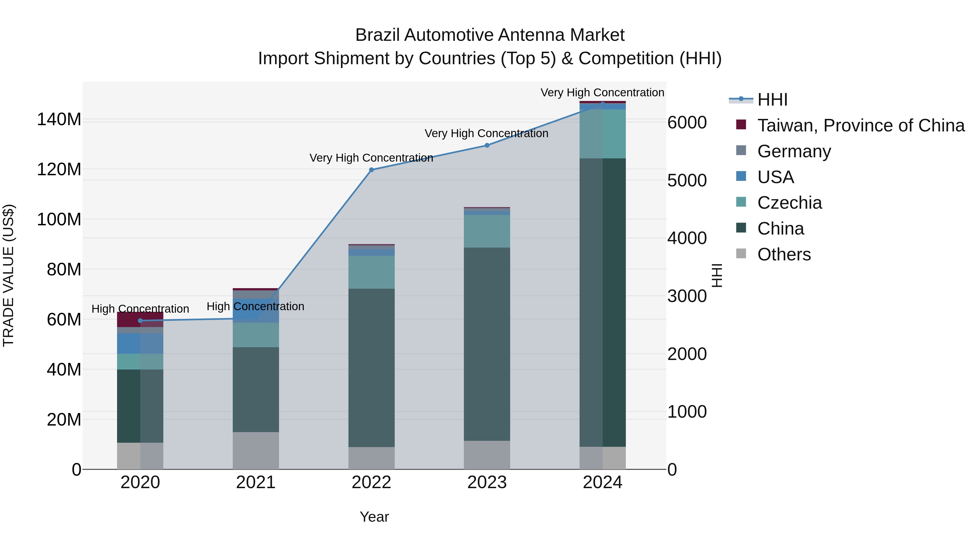Click the 2023 x-axis label

tap(487, 482)
